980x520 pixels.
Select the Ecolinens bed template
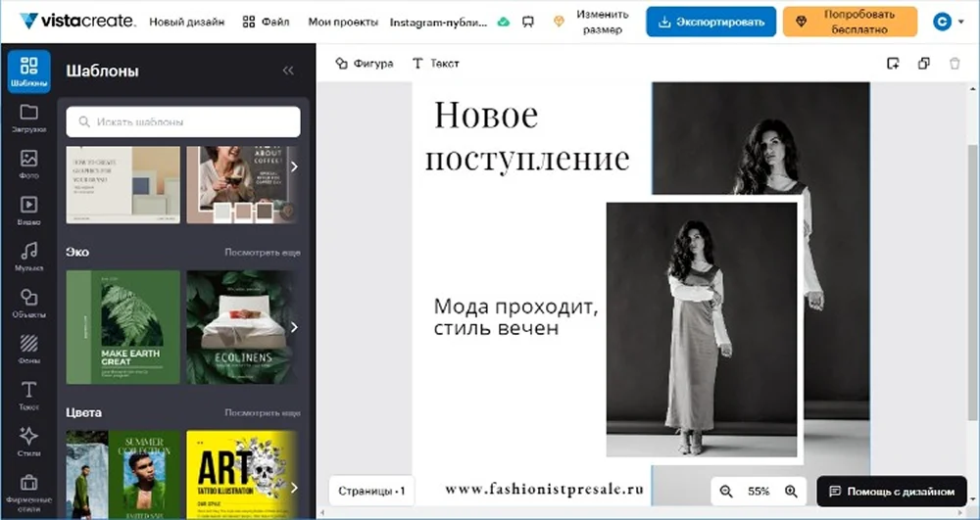241,327
